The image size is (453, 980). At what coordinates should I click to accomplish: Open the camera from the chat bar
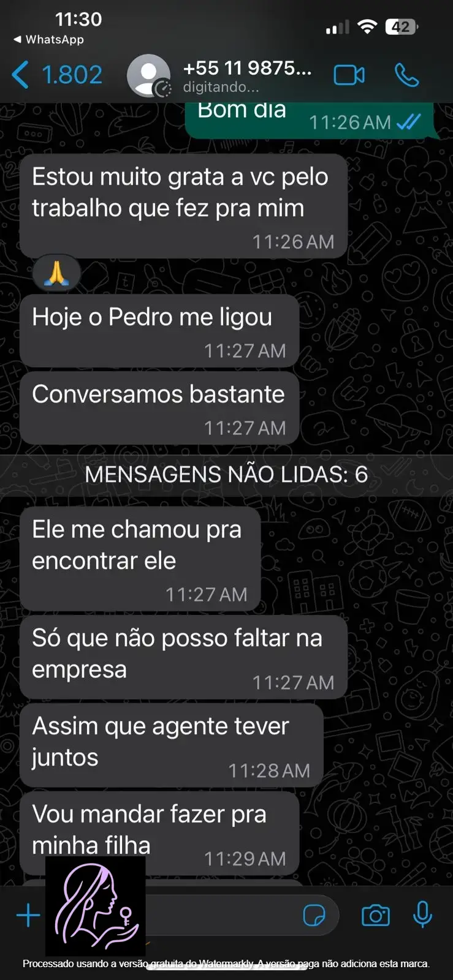tap(376, 916)
